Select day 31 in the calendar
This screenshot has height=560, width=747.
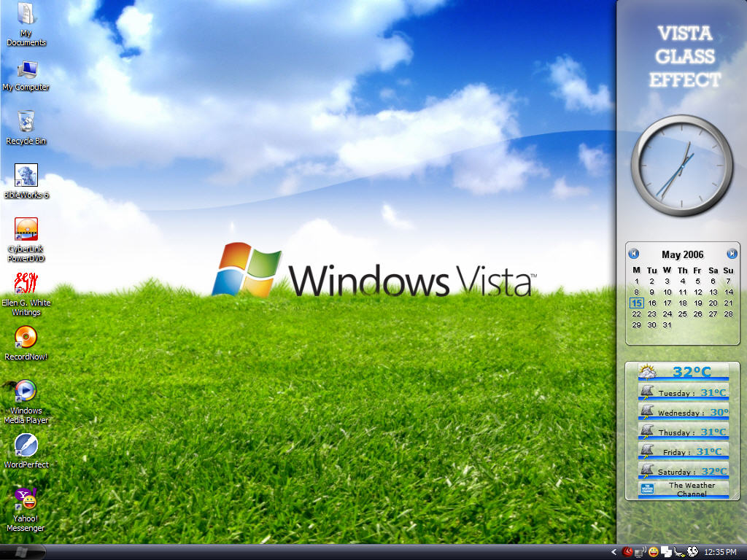pyautogui.click(x=667, y=324)
